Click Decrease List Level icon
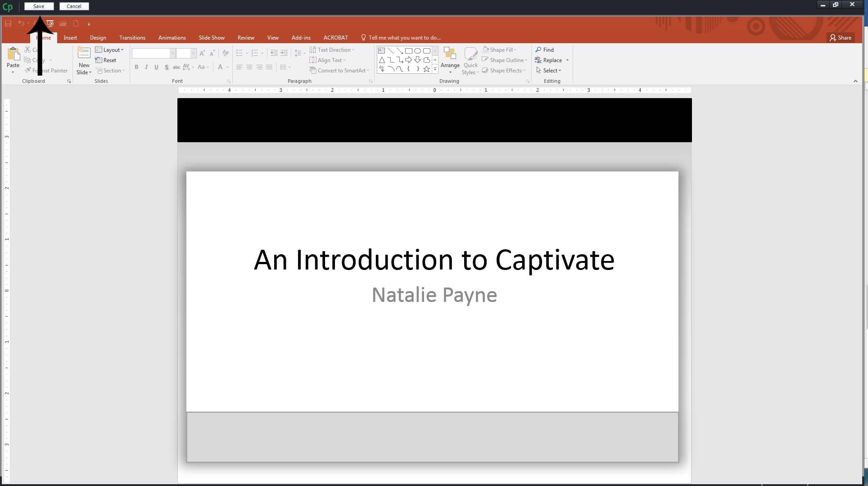The width and height of the screenshot is (868, 486). tap(274, 53)
